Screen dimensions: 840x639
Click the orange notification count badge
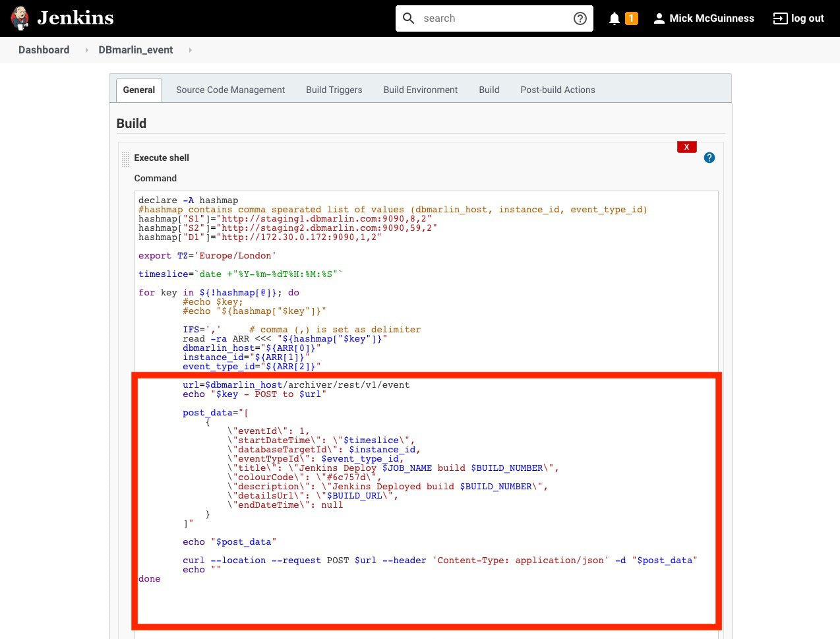pos(632,18)
